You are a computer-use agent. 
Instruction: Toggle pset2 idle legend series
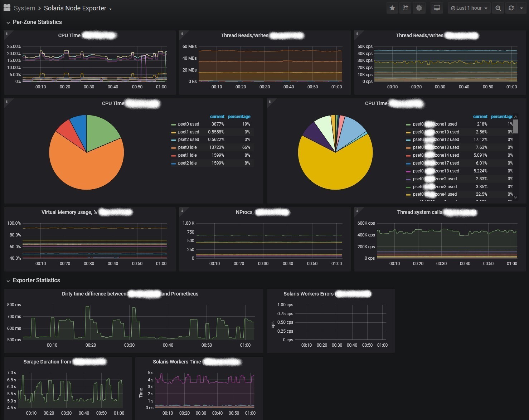click(187, 163)
